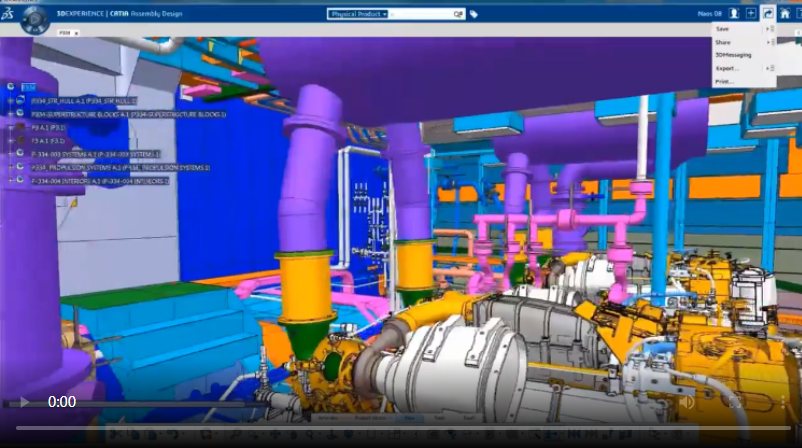Screen dimensions: 802x448
Task: Click the search magnifier icon
Action: (458, 14)
